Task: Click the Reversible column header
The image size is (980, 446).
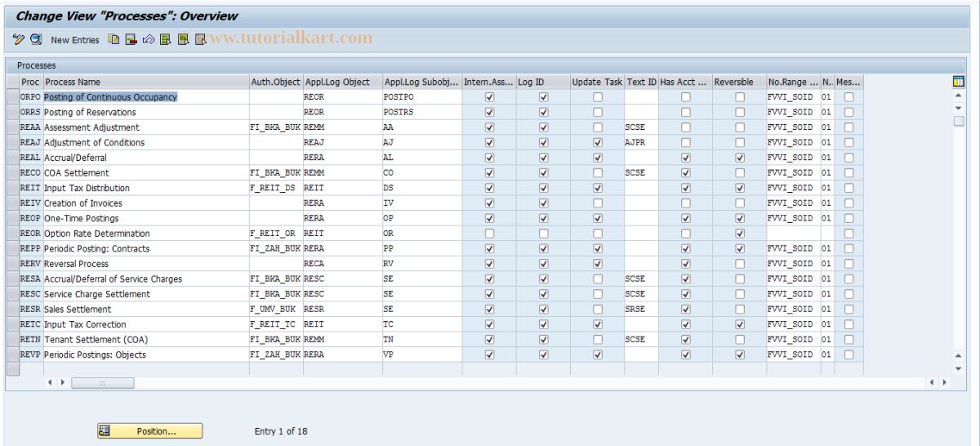Action: pos(739,82)
